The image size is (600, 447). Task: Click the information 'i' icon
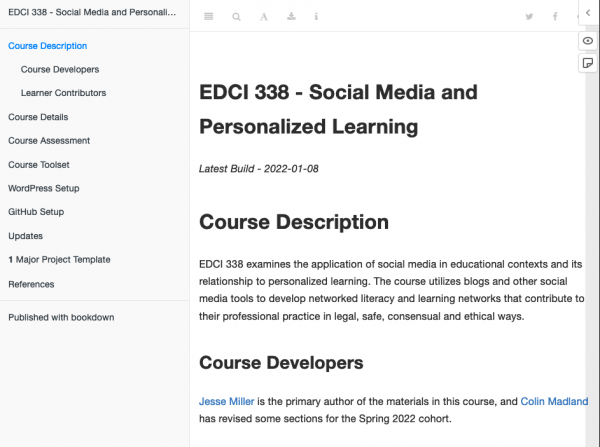click(x=316, y=16)
